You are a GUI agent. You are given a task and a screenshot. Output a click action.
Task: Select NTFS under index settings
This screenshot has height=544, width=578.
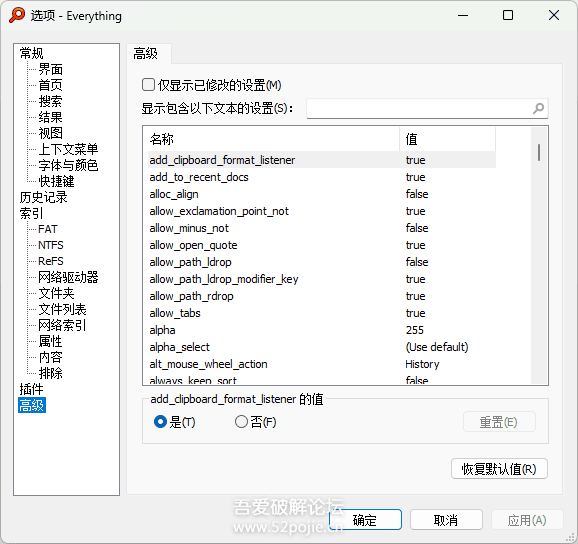point(51,245)
